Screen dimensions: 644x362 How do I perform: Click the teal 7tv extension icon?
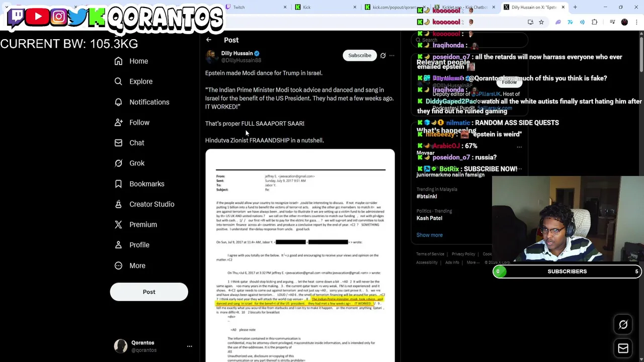point(570,22)
